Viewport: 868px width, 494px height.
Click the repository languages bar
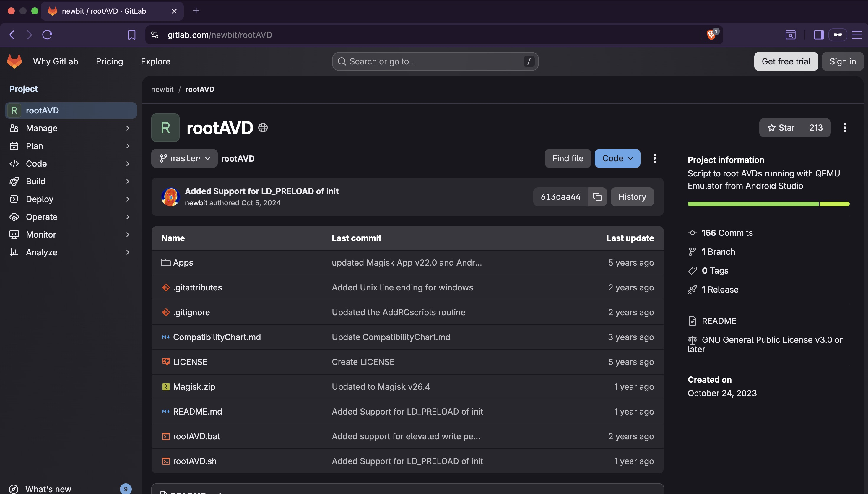768,204
